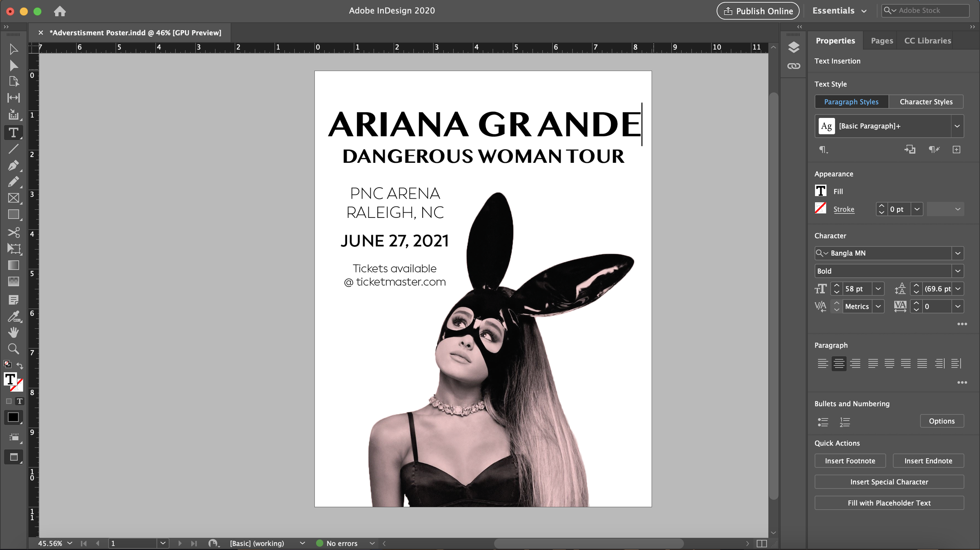The height and width of the screenshot is (550, 980).
Task: Activate the Hand tool
Action: pos(13,333)
